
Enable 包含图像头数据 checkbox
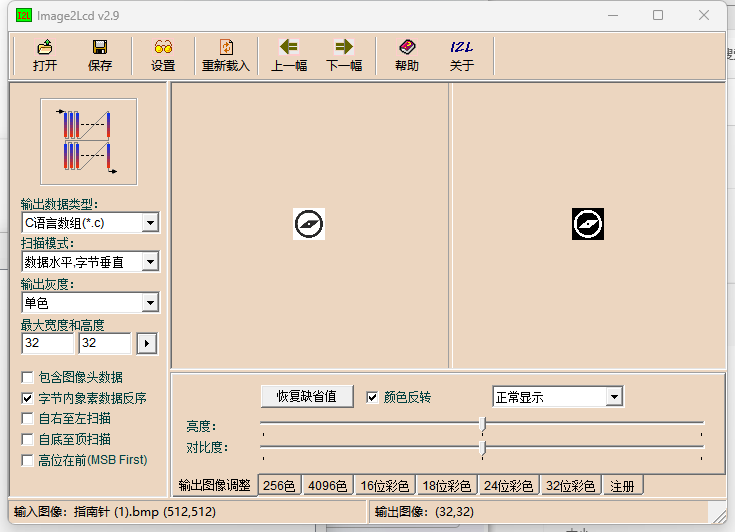[x=28, y=377]
